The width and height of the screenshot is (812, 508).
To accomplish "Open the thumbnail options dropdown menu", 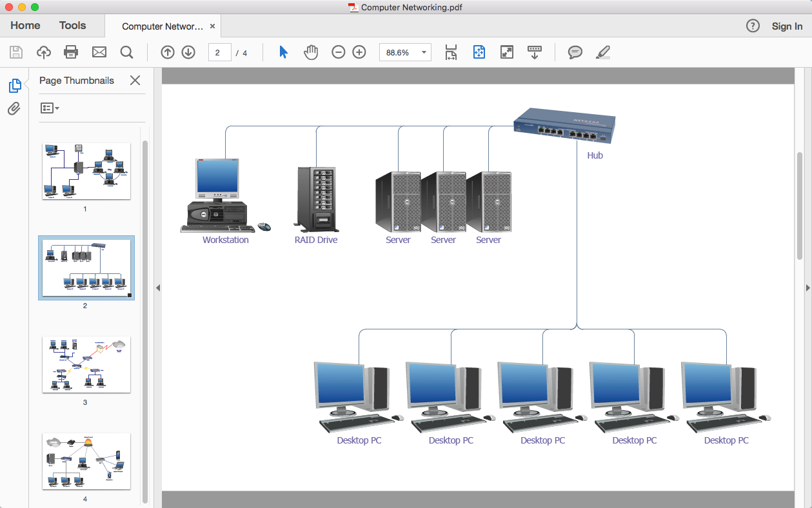I will pos(50,108).
